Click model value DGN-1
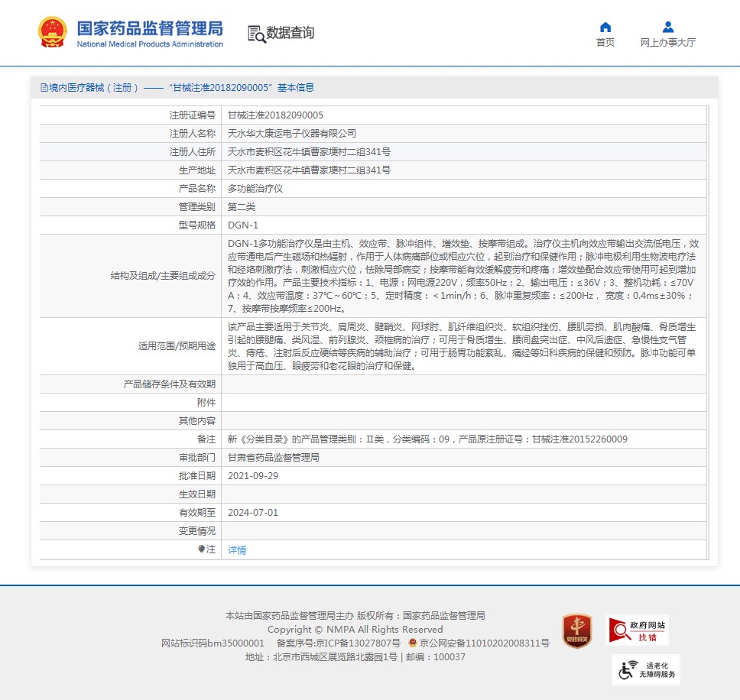Image resolution: width=740 pixels, height=700 pixels. click(x=243, y=225)
